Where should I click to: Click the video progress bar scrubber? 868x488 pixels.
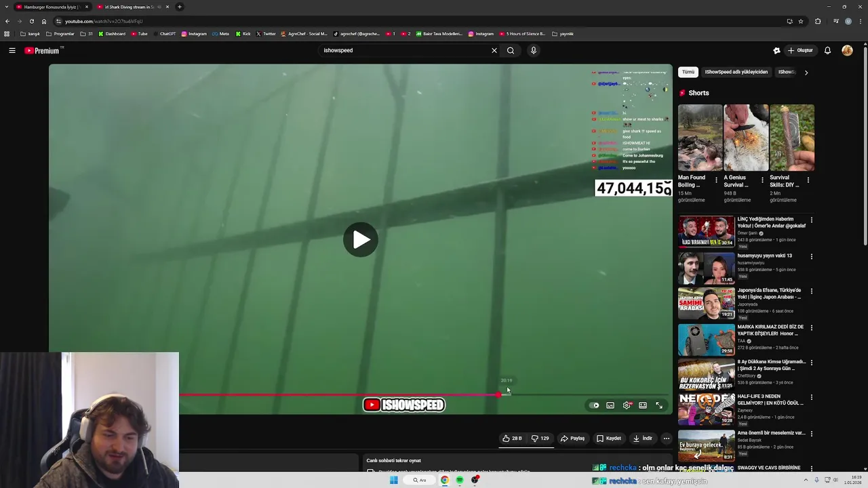pos(498,394)
